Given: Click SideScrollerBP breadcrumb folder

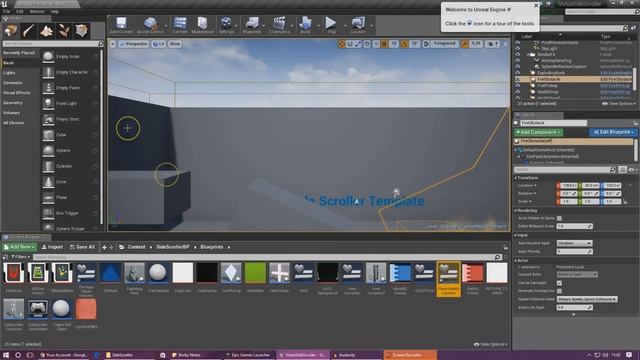Looking at the screenshot, I should click(x=172, y=247).
